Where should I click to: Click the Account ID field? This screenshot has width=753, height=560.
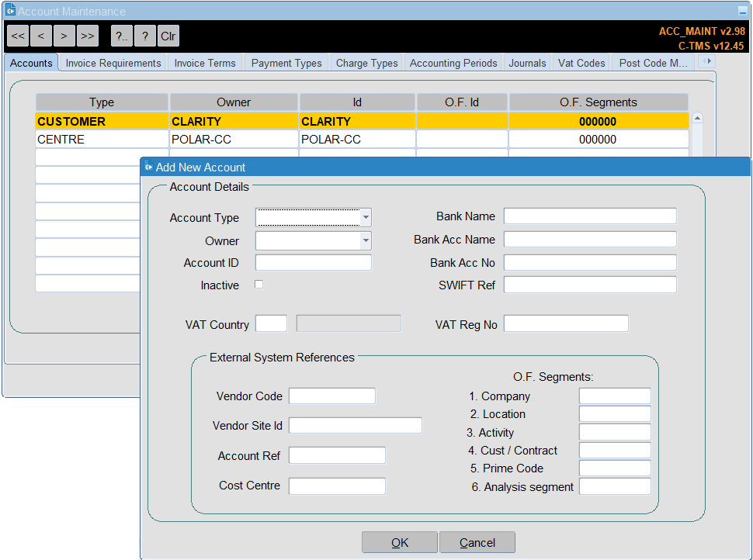314,262
